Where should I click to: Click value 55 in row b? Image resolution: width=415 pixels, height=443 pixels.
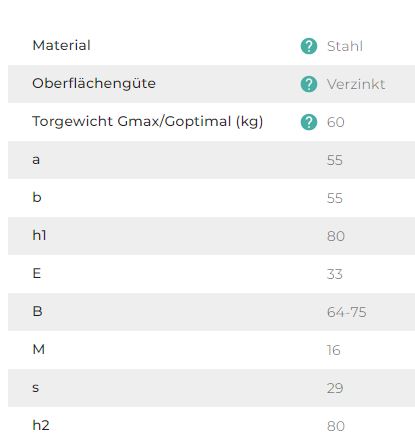[x=335, y=198]
